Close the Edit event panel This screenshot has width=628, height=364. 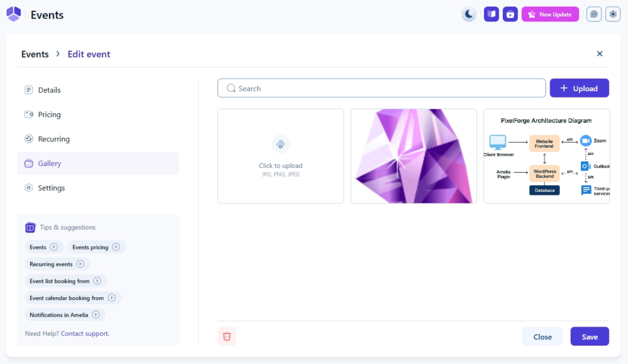pyautogui.click(x=600, y=54)
